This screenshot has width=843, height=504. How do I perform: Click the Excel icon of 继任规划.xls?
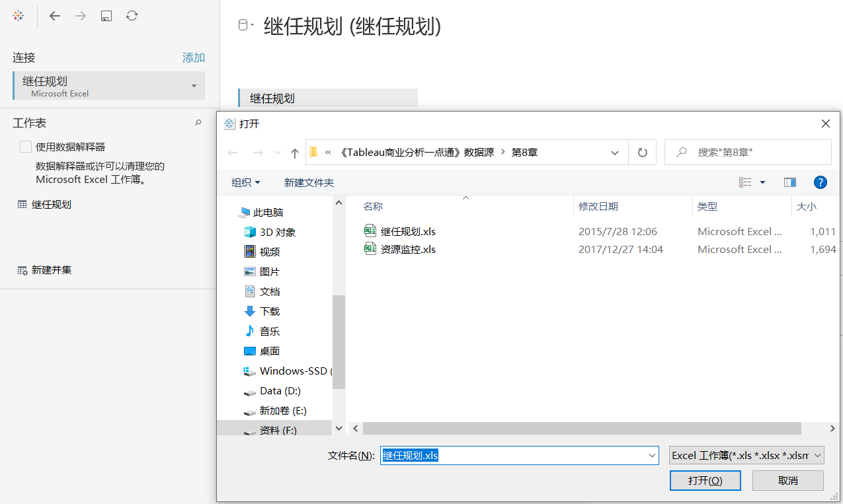(x=370, y=231)
